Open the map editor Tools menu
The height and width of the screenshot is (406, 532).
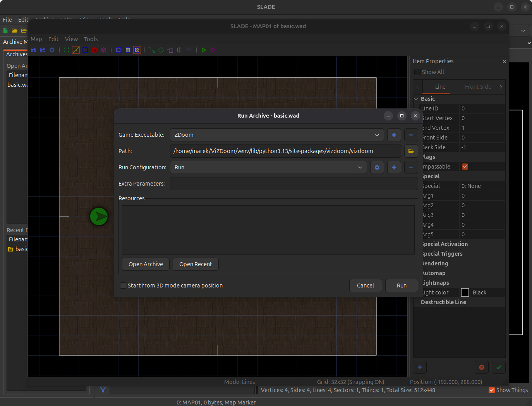point(91,39)
